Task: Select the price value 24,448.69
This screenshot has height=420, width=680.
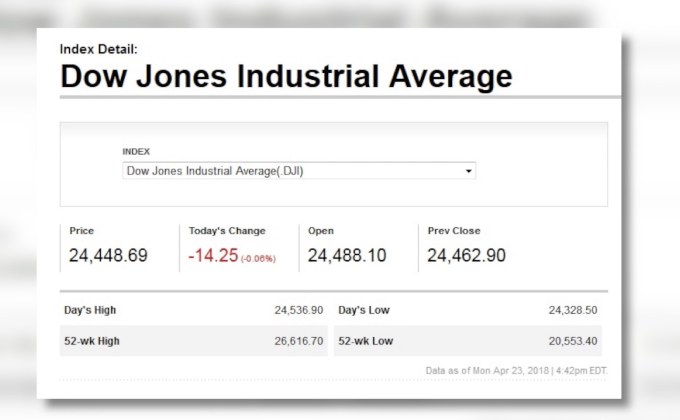Action: (x=108, y=256)
